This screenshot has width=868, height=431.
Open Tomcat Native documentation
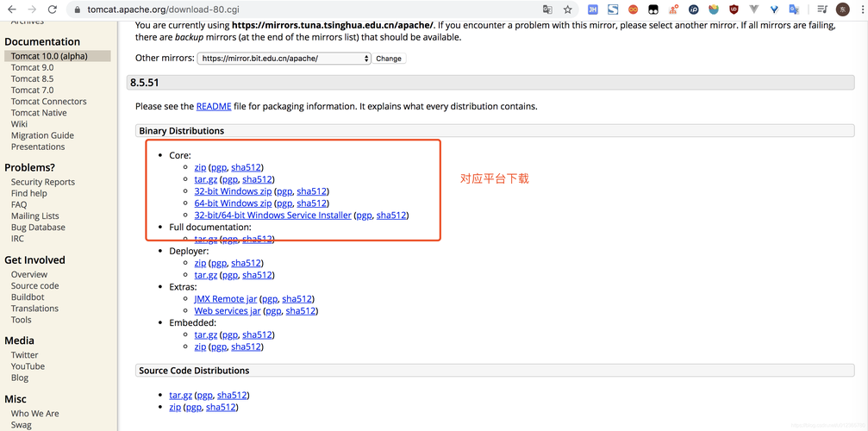click(39, 113)
